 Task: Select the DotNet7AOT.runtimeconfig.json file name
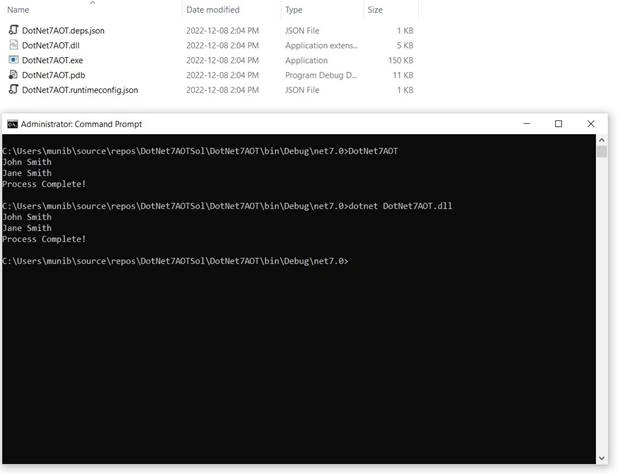[80, 90]
